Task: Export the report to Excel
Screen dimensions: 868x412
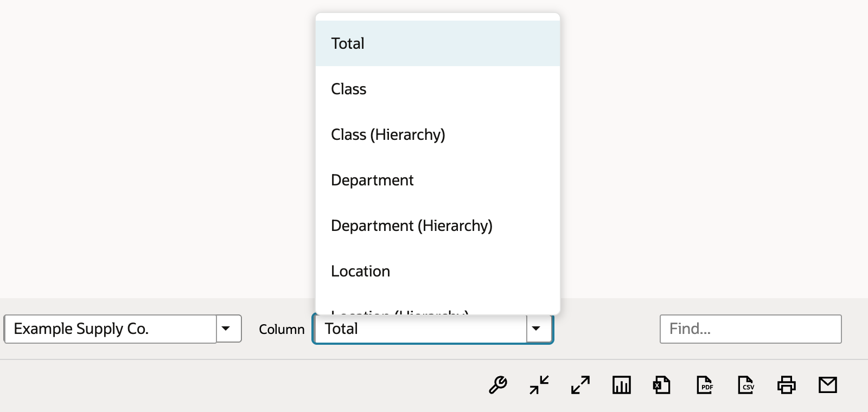Action: tap(662, 385)
